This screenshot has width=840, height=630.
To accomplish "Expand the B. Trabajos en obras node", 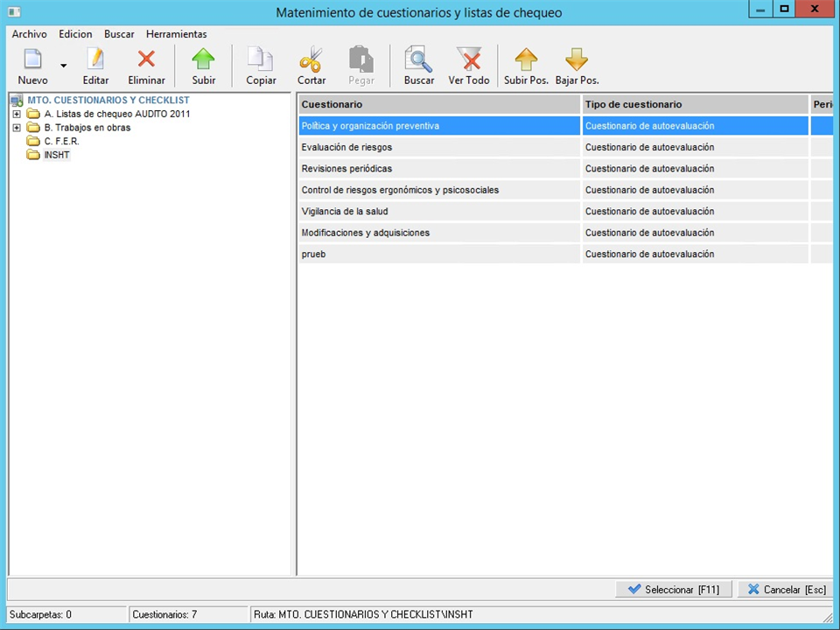I will (x=16, y=128).
